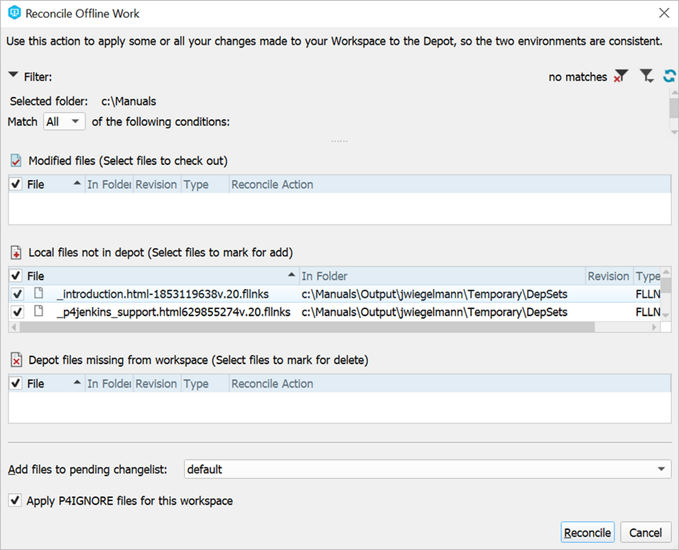This screenshot has height=550, width=679.
Task: Click file icon of _p4jenkins_support.html row
Action: tap(40, 312)
